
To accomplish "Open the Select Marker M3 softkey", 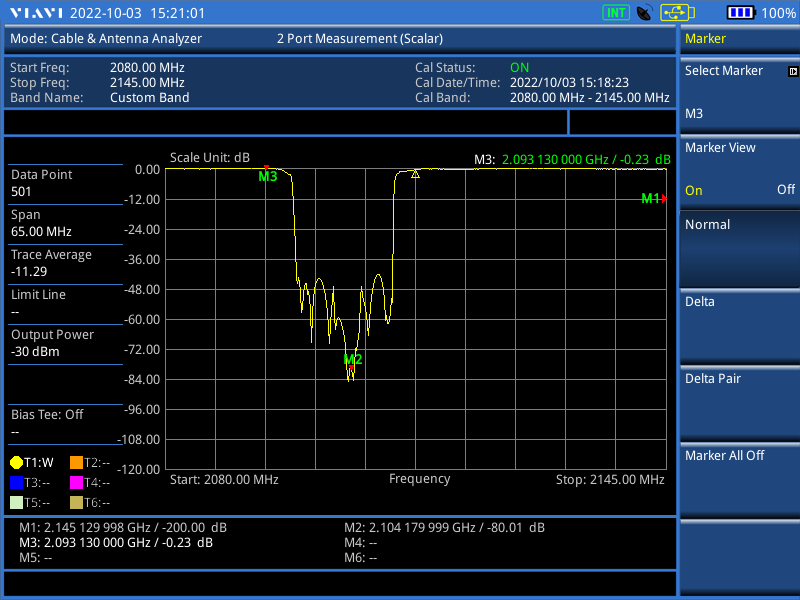I will coord(739,94).
